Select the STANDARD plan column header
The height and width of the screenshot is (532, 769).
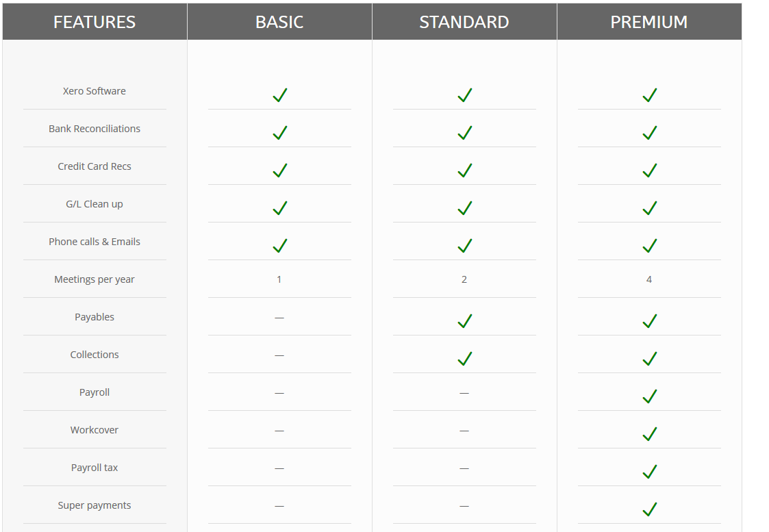coord(464,22)
